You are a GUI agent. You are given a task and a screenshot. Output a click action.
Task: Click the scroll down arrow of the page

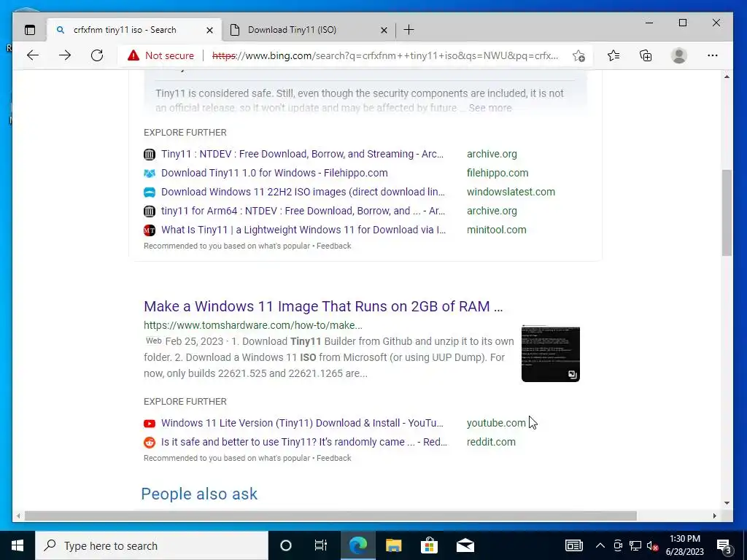727,503
